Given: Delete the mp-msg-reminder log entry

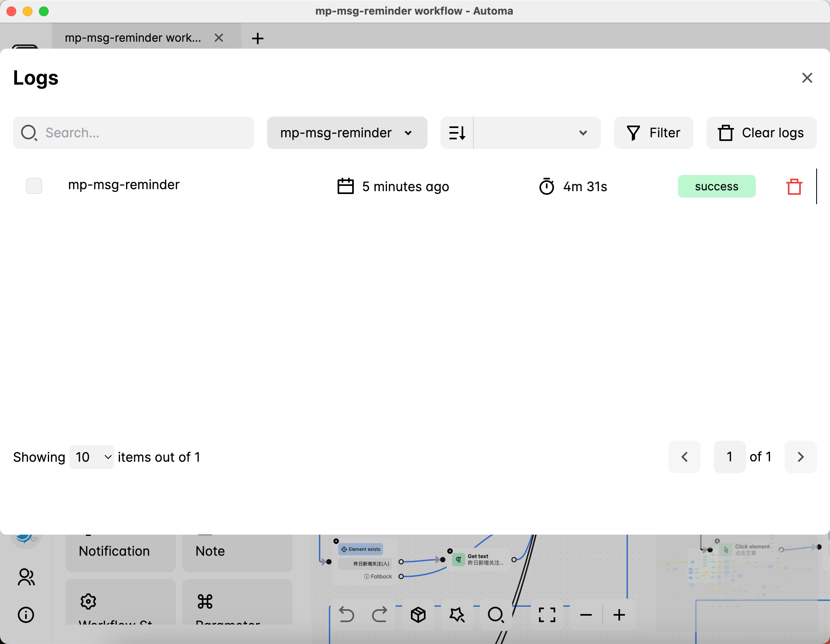Looking at the screenshot, I should (794, 187).
